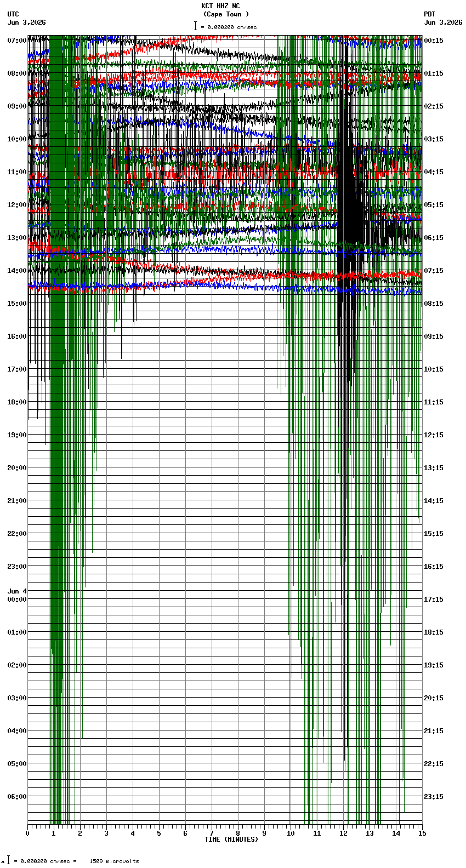This screenshot has width=466, height=868.
Task: Click the PDT time label '14:15'
Action: [x=434, y=501]
